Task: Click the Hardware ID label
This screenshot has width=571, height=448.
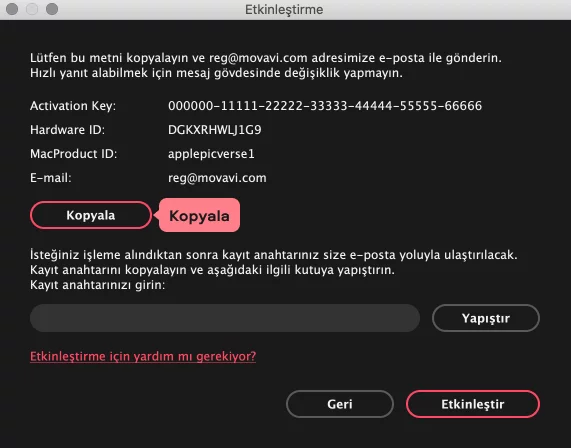Action: [67, 130]
